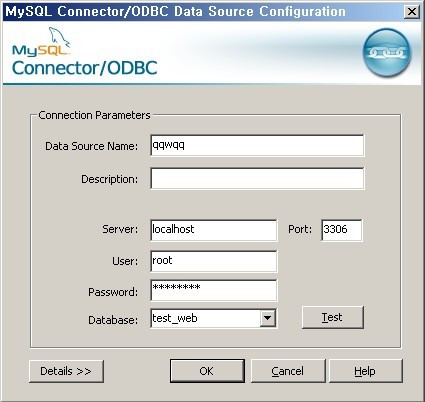Click the chain link connector icon
This screenshot has height=402, width=425.
tap(387, 52)
